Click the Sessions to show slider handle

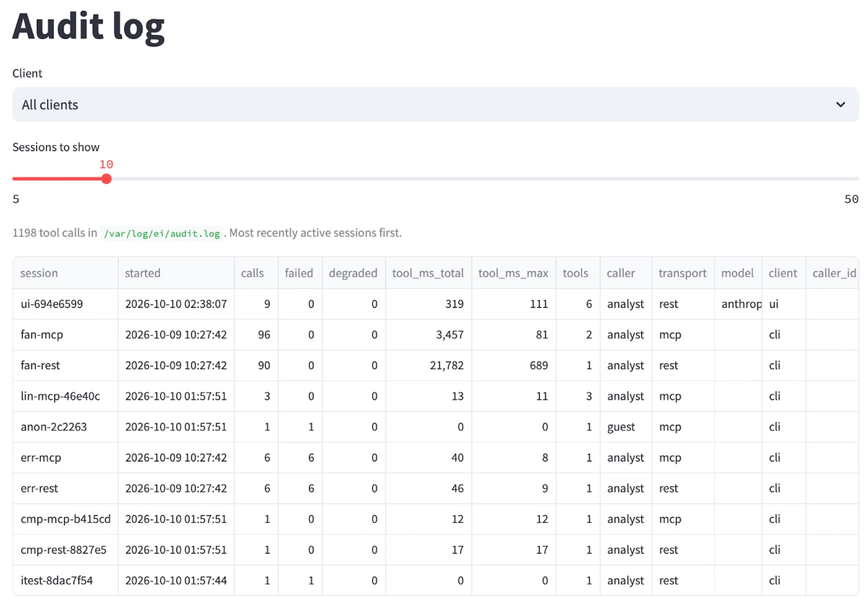(x=107, y=179)
